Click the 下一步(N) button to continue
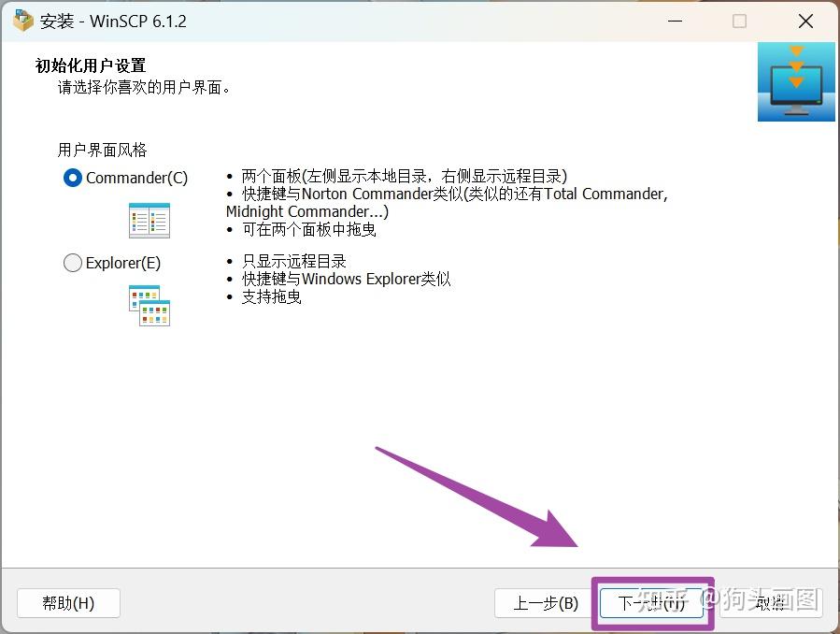This screenshot has width=840, height=634. tap(651, 603)
